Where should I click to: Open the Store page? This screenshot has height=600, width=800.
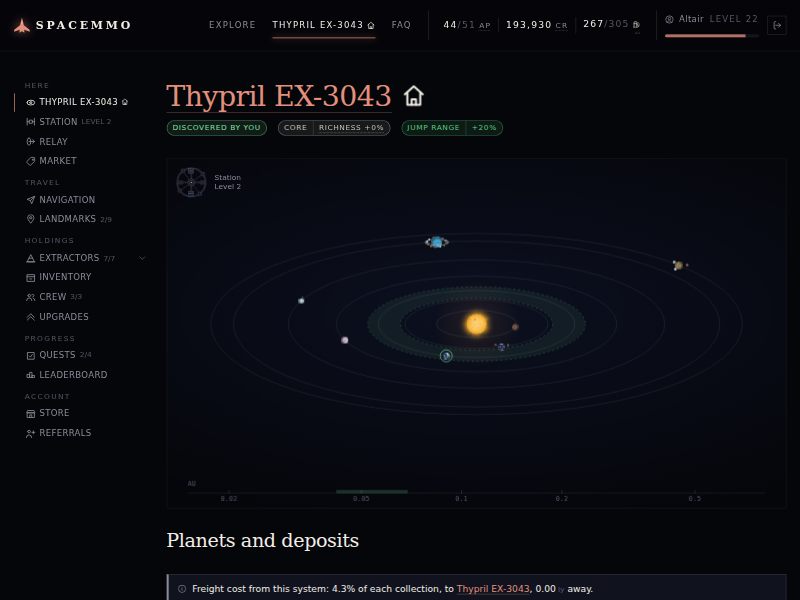click(47, 413)
